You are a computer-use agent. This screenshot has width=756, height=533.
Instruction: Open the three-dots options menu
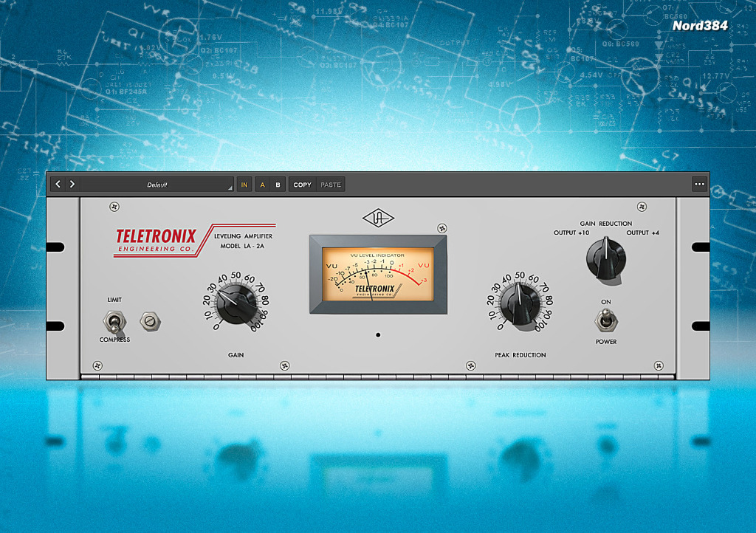pos(700,184)
